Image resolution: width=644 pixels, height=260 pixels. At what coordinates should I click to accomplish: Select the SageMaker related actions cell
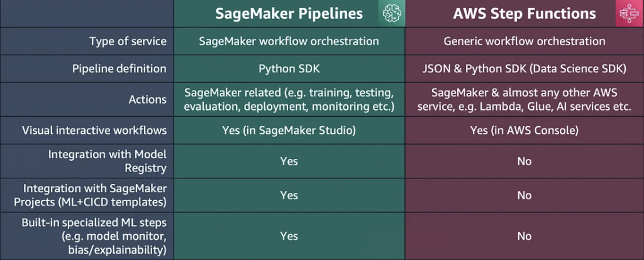pos(289,100)
